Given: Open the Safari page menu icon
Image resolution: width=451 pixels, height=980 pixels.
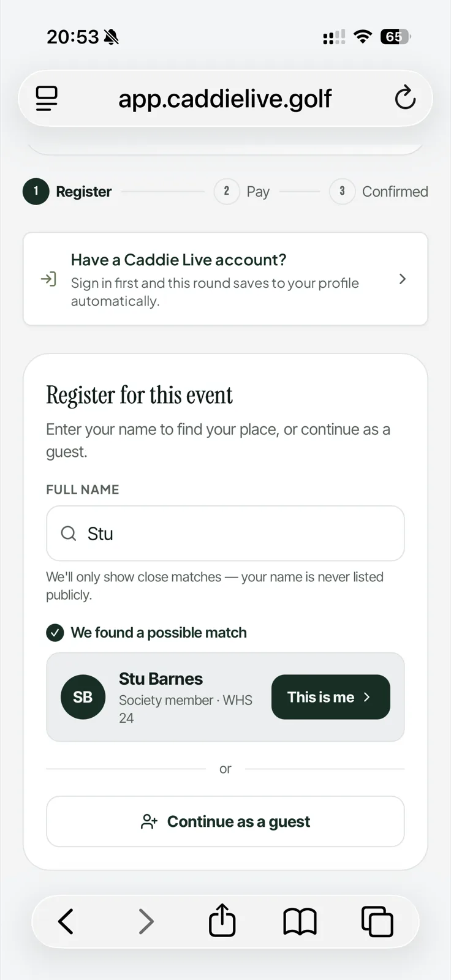Looking at the screenshot, I should tap(47, 98).
